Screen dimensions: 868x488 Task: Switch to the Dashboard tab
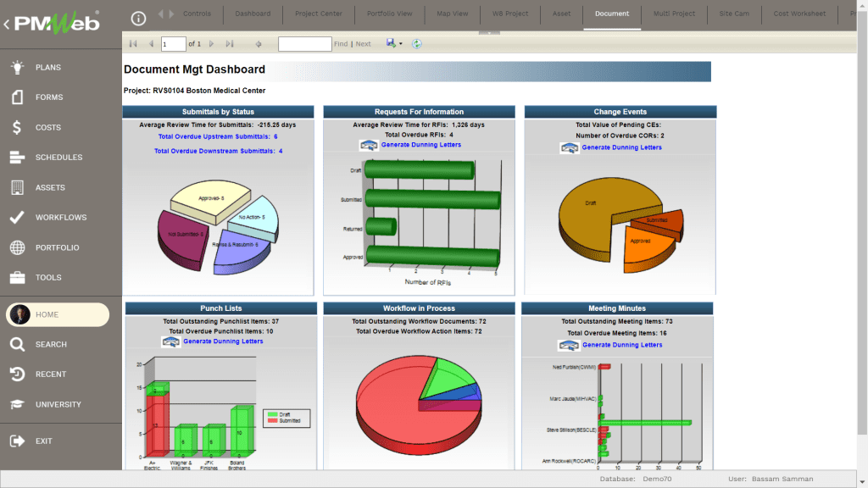coord(253,14)
